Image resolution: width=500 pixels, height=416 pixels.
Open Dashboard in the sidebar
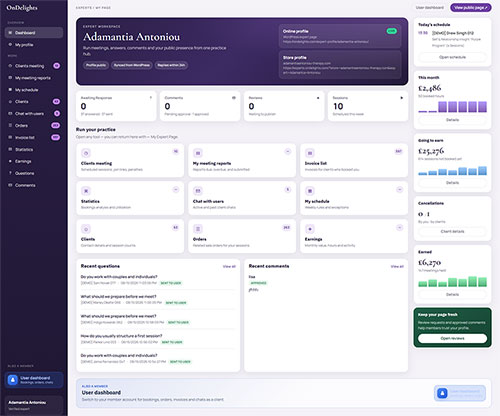coord(34,33)
